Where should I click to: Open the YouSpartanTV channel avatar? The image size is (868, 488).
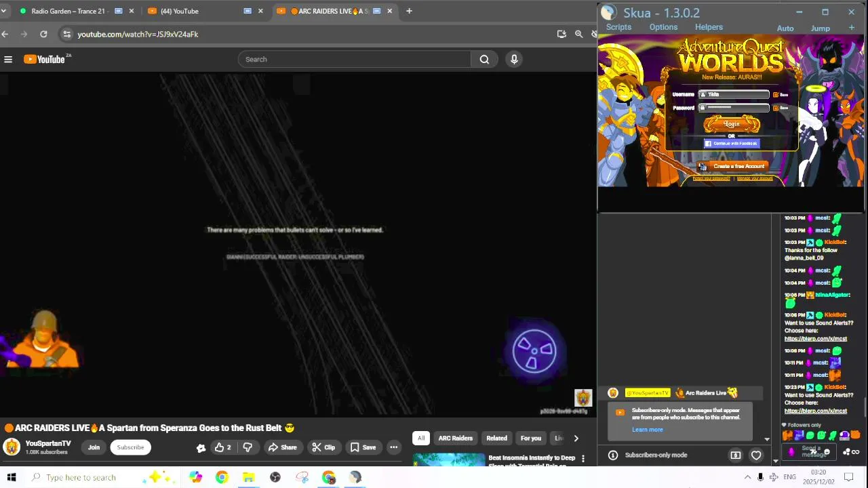[x=12, y=447]
